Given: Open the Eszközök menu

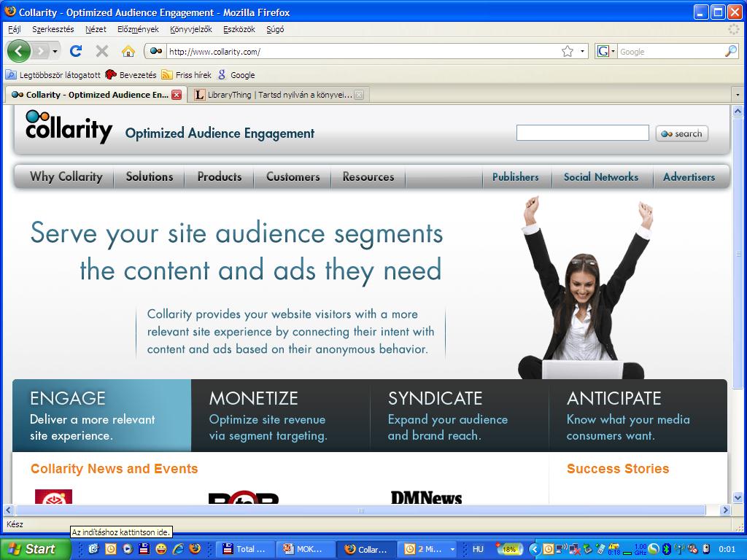Looking at the screenshot, I should coord(239,29).
